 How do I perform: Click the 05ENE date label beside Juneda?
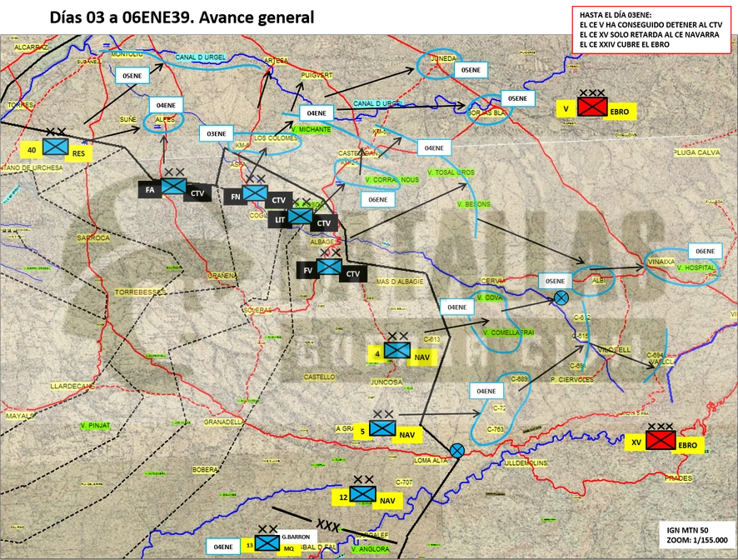(471, 70)
